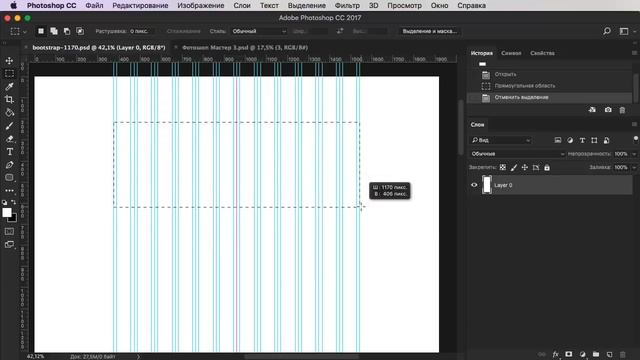Close the bootstrap-1170.psd document tab

point(26,47)
